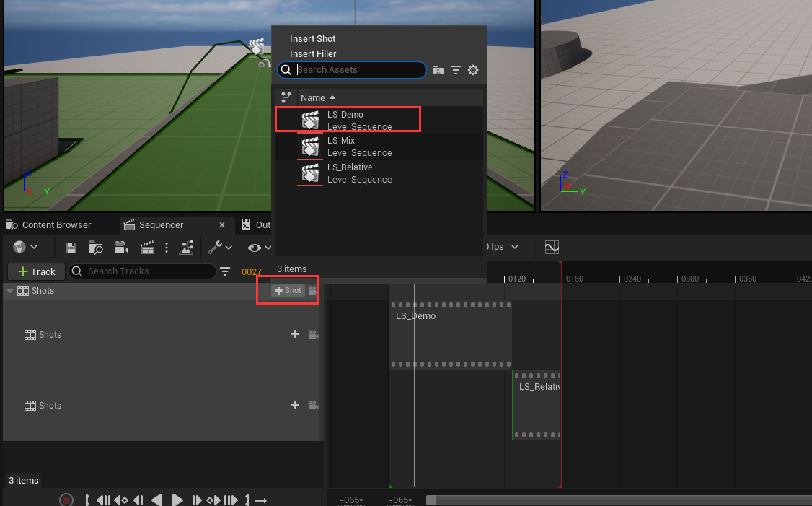Toggle camera lock on top Shots track

tap(312, 291)
